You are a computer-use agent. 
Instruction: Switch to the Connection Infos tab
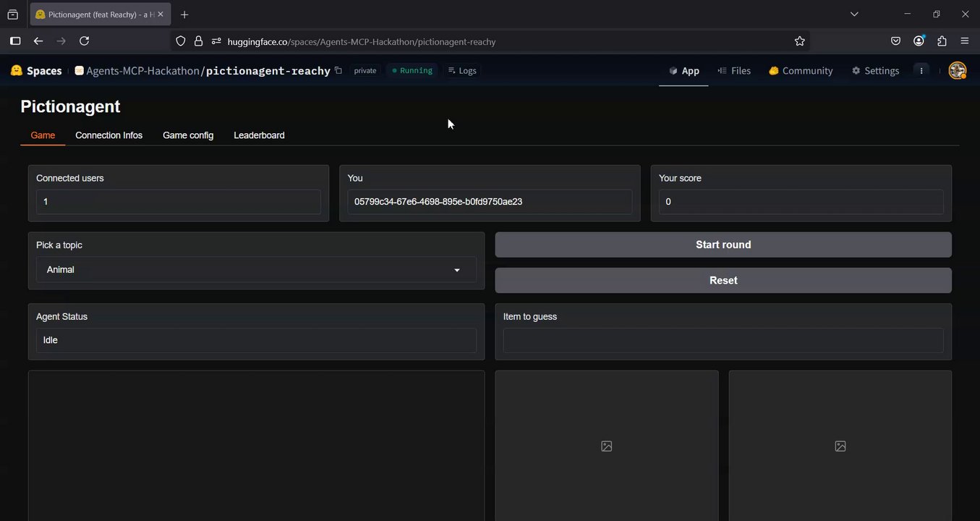[108, 135]
